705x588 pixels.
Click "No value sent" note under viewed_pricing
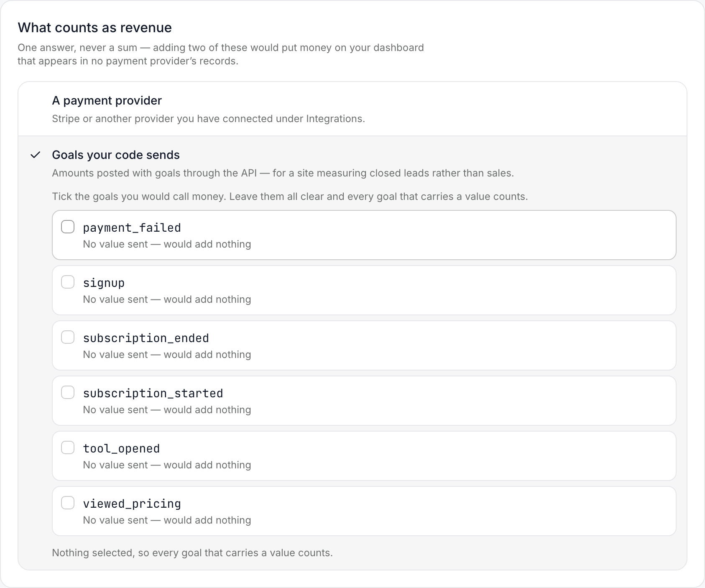tap(167, 520)
